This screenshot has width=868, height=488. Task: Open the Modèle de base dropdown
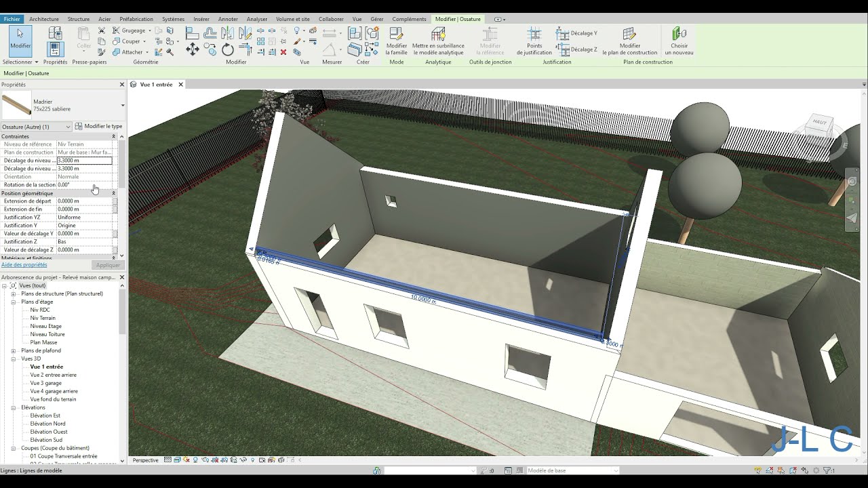[x=573, y=470]
